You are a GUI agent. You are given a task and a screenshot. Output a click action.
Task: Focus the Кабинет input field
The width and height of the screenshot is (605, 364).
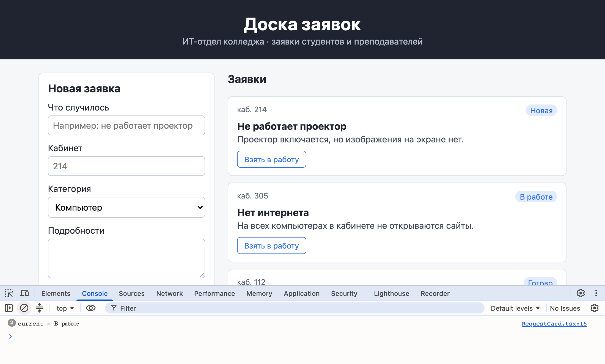click(x=127, y=166)
